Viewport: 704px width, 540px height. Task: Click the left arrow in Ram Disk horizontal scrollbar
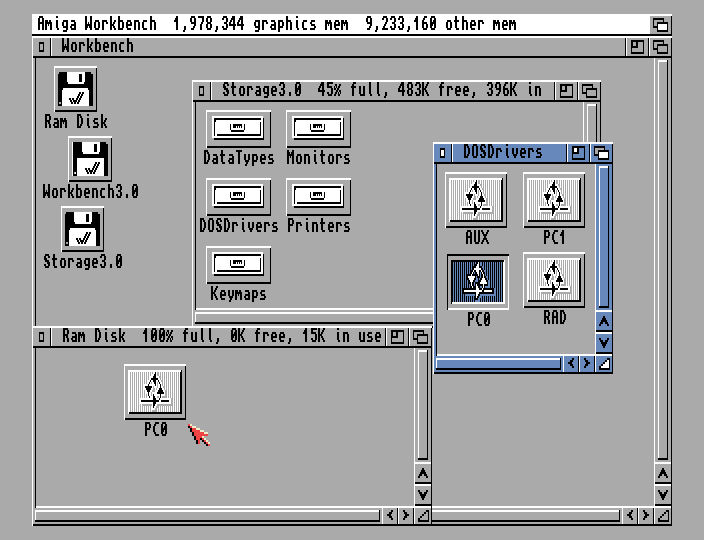coord(390,515)
